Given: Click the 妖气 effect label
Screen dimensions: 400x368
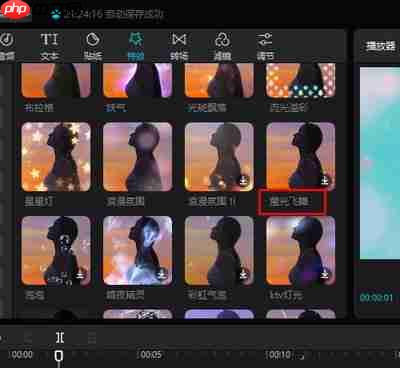Looking at the screenshot, I should [x=115, y=107].
